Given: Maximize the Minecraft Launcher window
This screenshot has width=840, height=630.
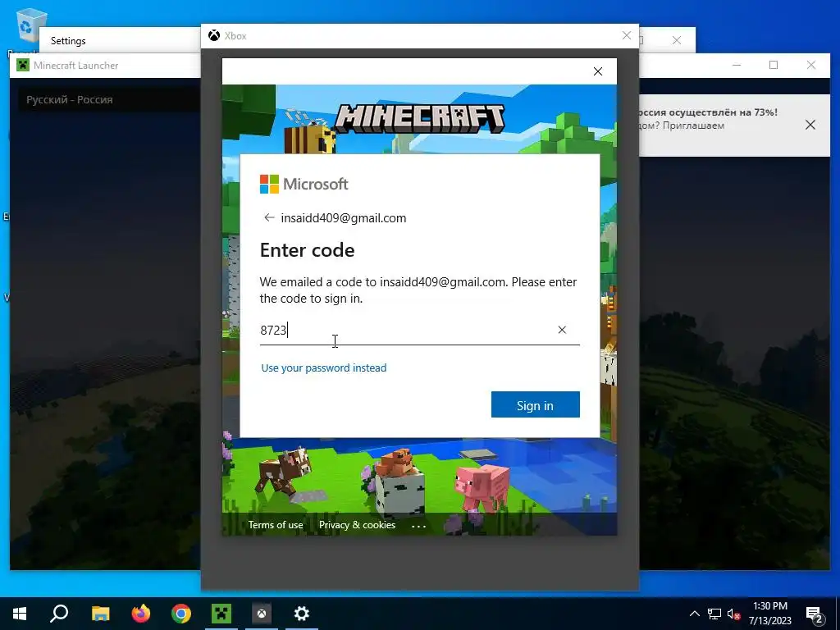Looking at the screenshot, I should click(773, 65).
